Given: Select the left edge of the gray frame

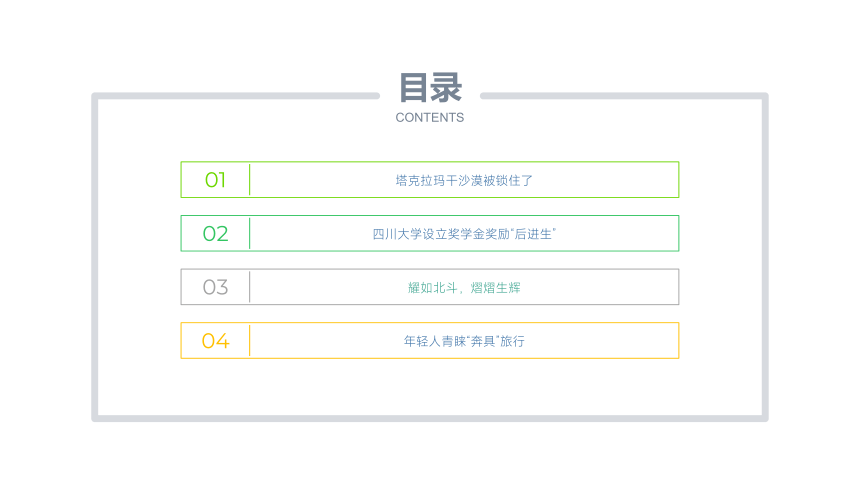Looking at the screenshot, I should point(95,257).
